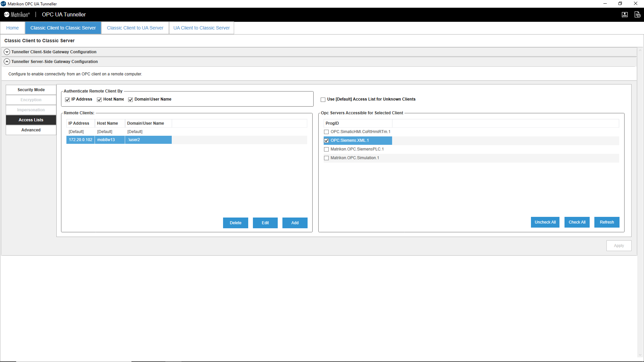Click Add to create remote client
Screen dimensions: 644x362
coord(295,223)
